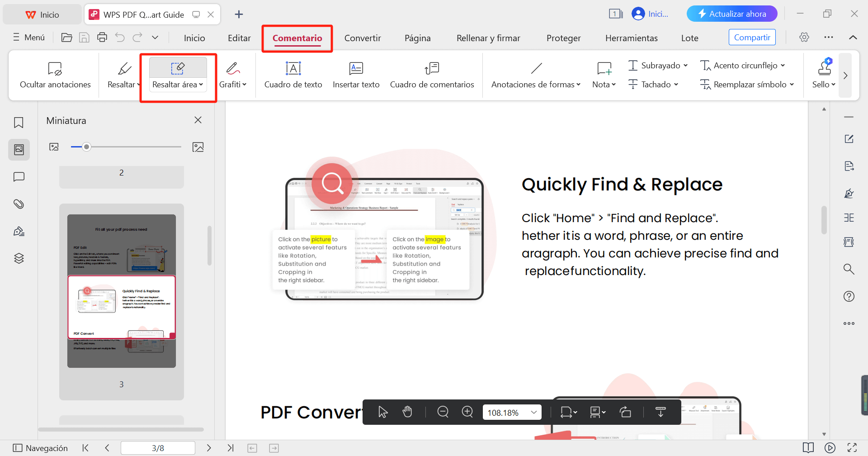Print the PDF using the printer icon
This screenshot has width=868, height=456.
[x=102, y=38]
